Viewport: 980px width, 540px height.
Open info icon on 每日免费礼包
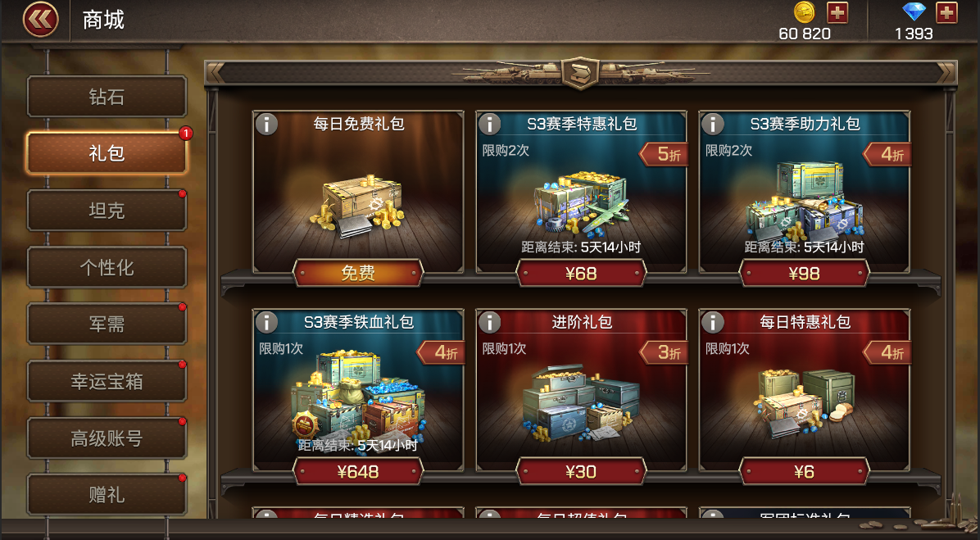pos(267,124)
